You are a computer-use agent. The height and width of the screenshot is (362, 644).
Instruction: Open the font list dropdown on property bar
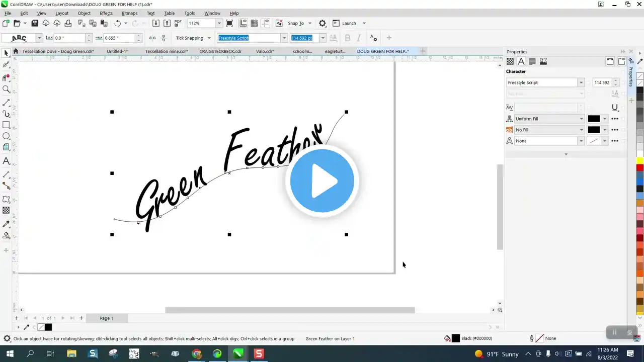pos(284,38)
